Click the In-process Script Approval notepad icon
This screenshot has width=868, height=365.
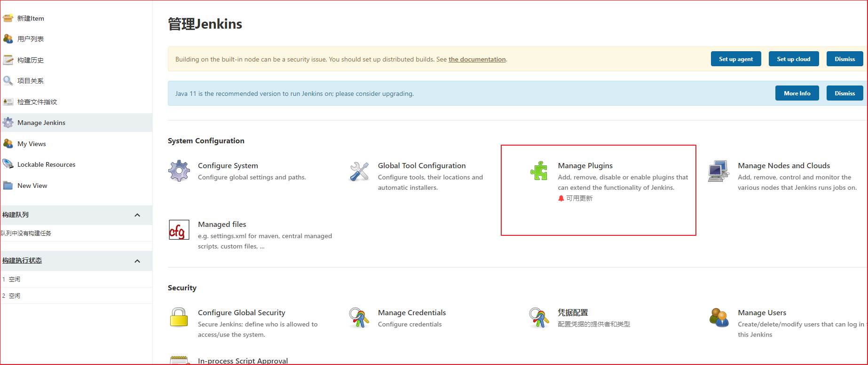pos(179,360)
